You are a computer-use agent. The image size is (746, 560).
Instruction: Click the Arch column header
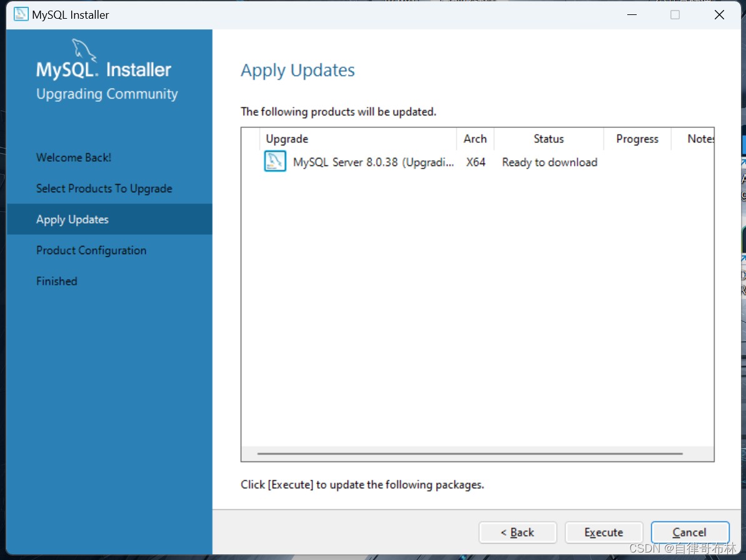pyautogui.click(x=475, y=139)
